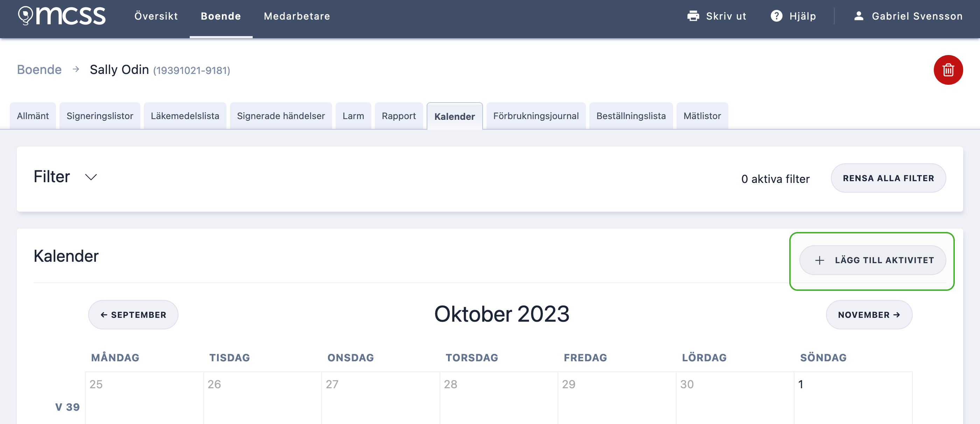The width and height of the screenshot is (980, 424).
Task: Click Skriv ut label
Action: (x=726, y=16)
